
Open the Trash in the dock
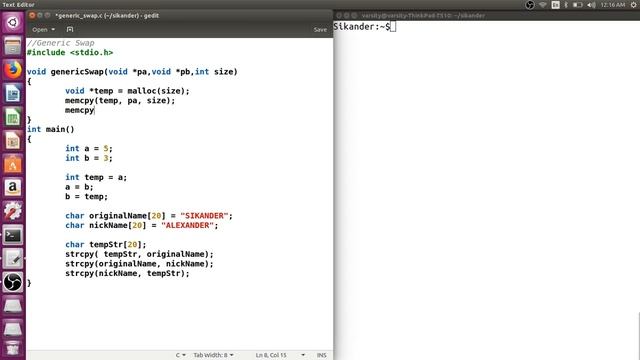[x=13, y=349]
